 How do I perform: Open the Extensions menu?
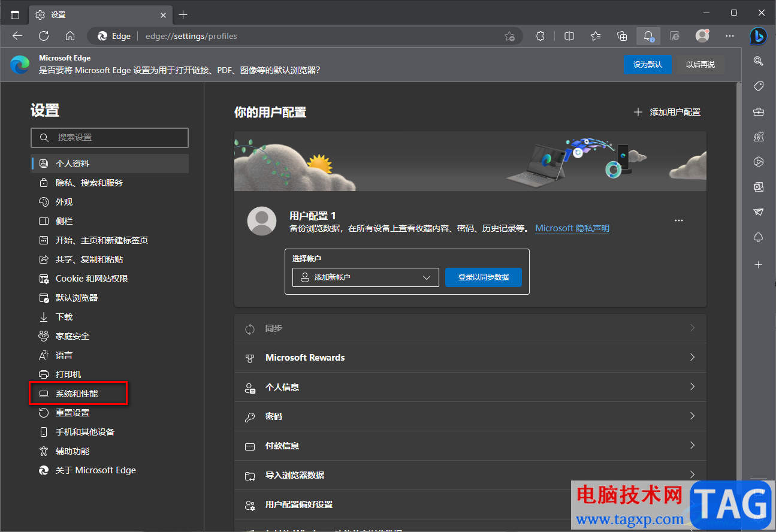540,36
